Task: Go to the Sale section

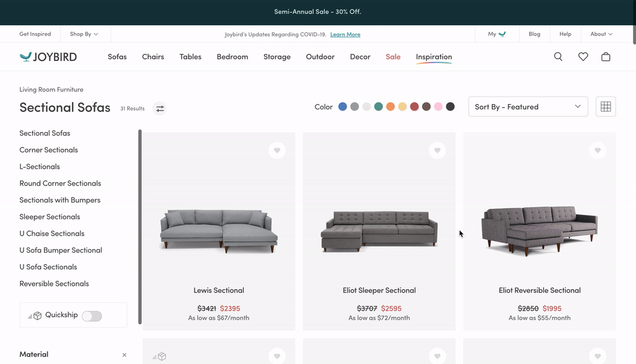Action: [393, 57]
